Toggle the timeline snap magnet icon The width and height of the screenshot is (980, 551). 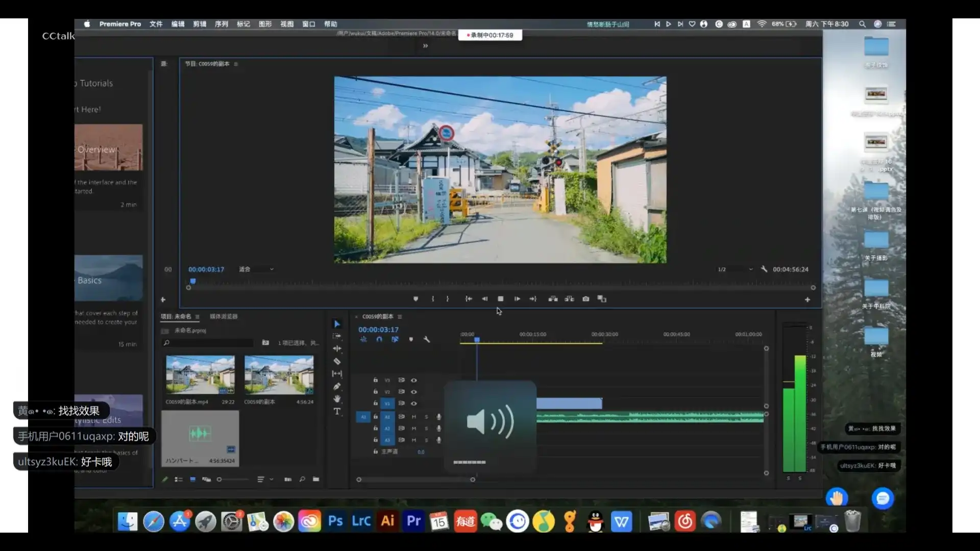tap(379, 339)
